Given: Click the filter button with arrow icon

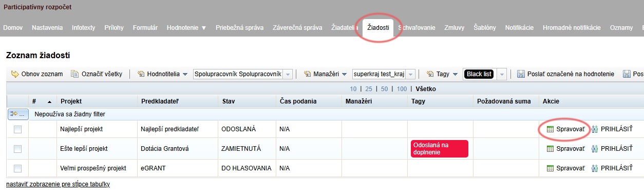Looking at the screenshot, I should [16, 114].
